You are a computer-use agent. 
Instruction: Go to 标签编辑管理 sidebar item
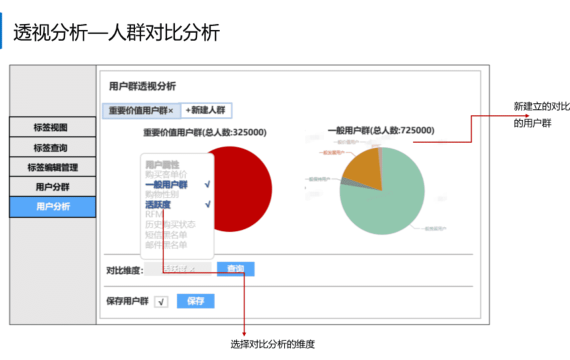pyautogui.click(x=52, y=167)
